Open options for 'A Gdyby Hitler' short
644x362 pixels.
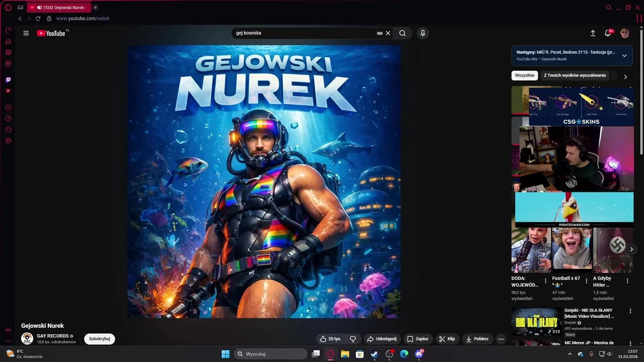tap(627, 281)
